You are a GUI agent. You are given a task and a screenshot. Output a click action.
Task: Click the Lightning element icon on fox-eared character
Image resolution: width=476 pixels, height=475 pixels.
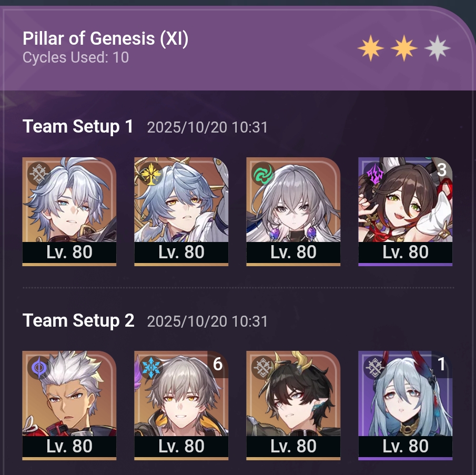click(375, 174)
